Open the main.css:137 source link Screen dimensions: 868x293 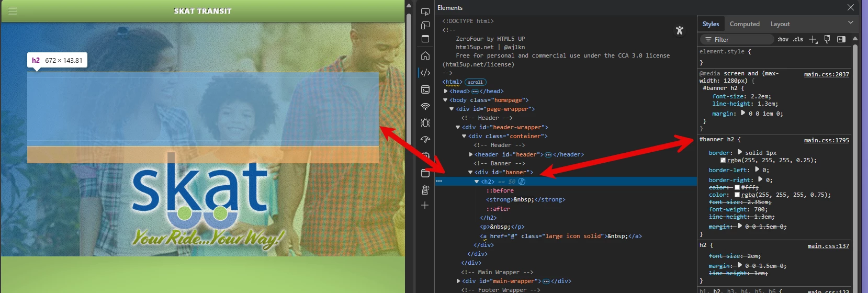[x=828, y=246]
